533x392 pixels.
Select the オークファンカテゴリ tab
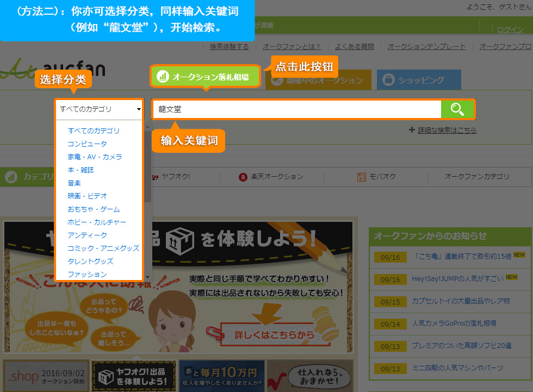point(477,177)
